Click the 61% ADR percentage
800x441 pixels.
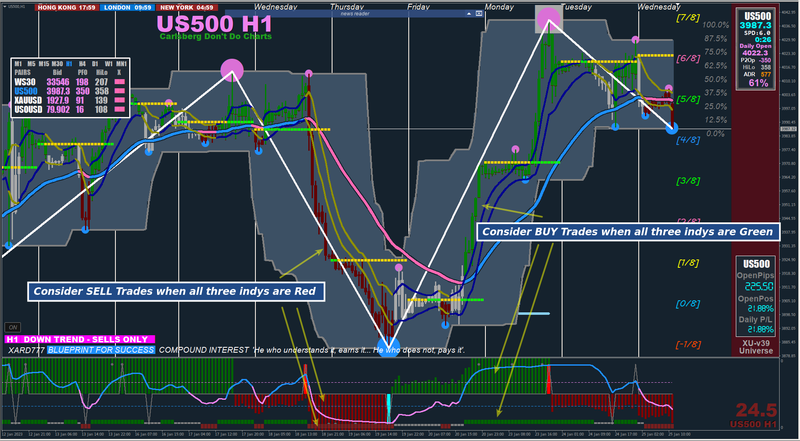(758, 83)
